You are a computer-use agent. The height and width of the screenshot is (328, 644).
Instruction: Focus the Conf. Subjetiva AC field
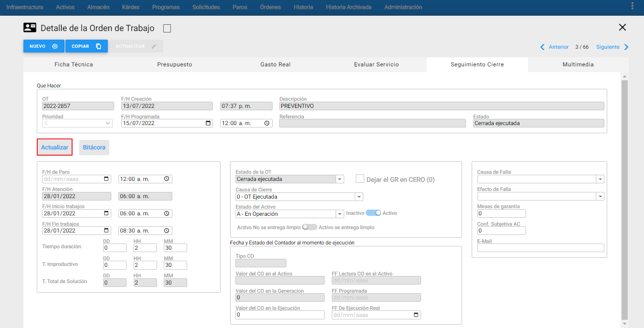pos(501,231)
